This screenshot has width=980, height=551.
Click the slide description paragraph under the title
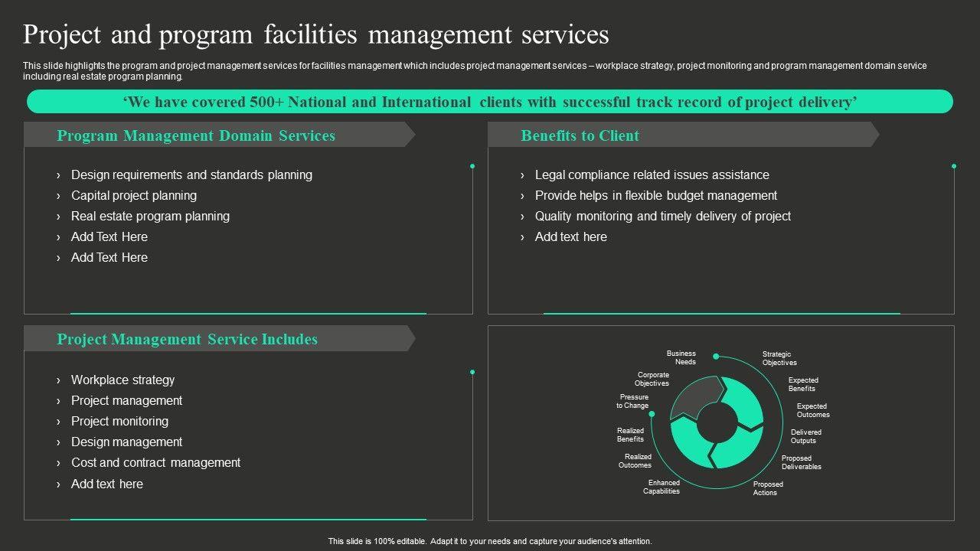(475, 71)
